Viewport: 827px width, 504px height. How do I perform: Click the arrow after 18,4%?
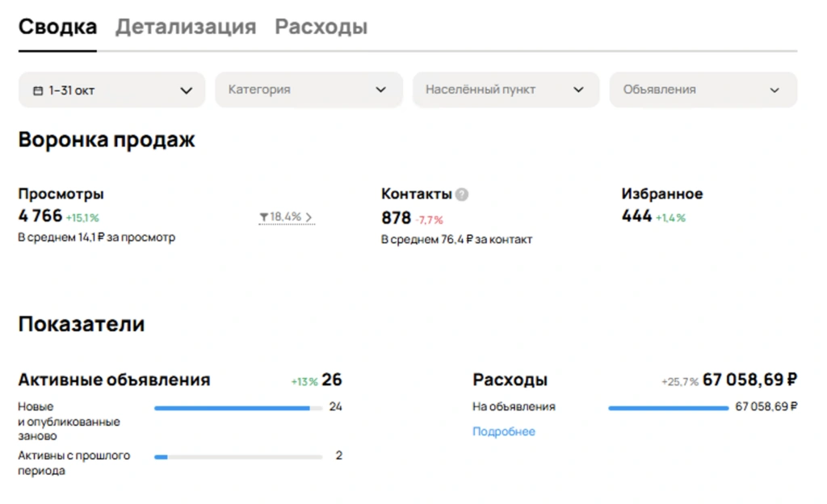tap(309, 217)
